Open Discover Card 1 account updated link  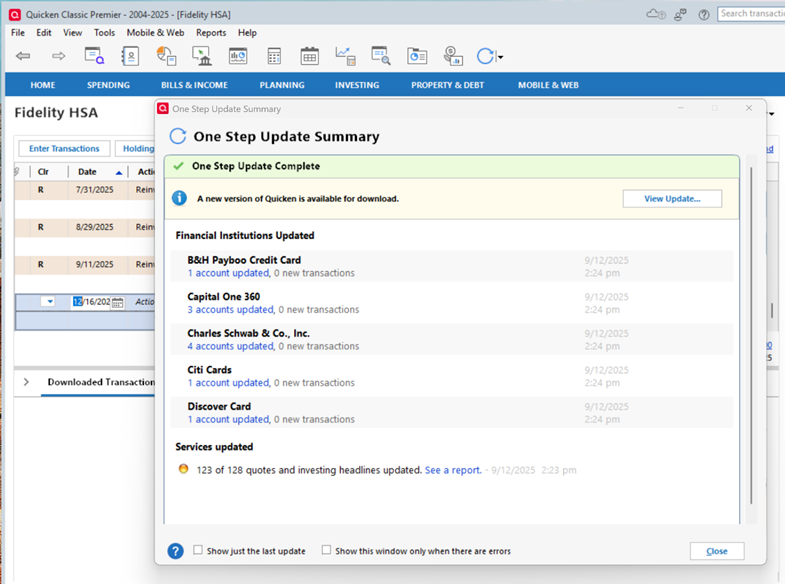coord(229,419)
